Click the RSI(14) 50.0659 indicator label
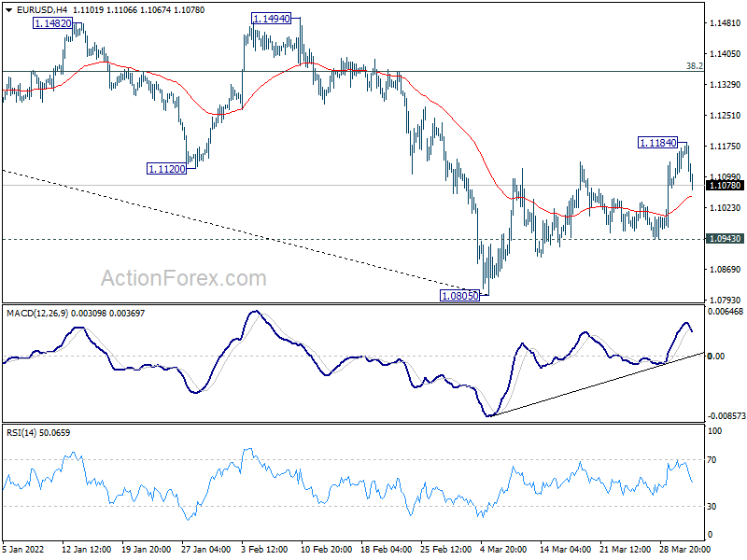Screen dimensions: 747x560 [x=38, y=433]
